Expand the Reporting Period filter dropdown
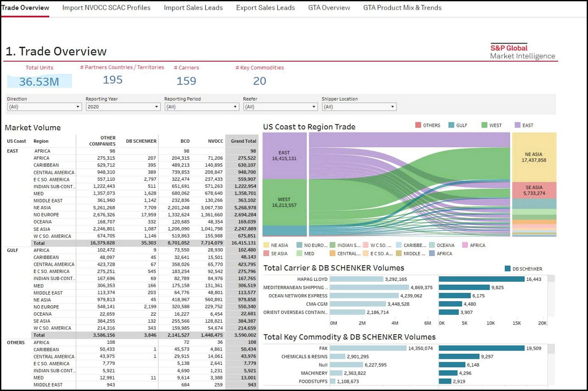 (x=202, y=107)
